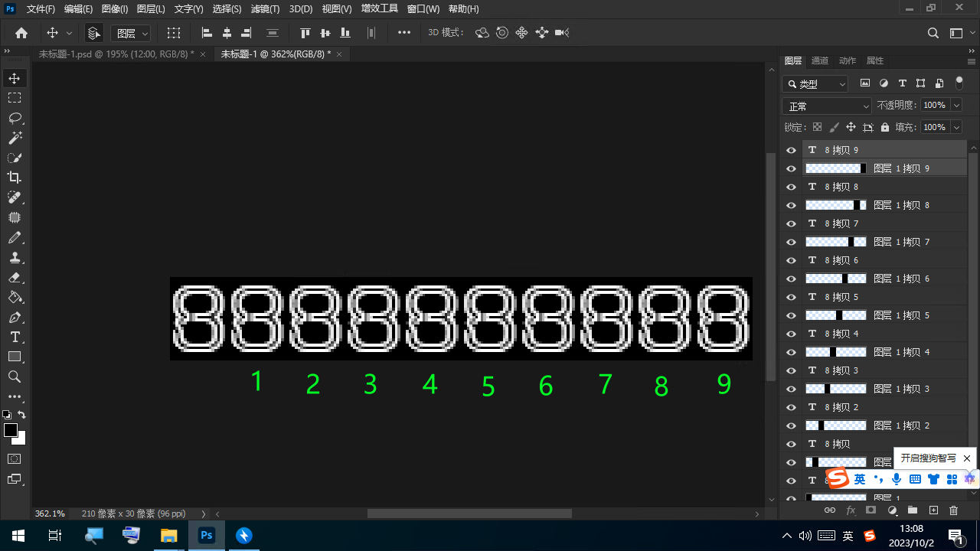Switch to document tab 未标题-1.psd
The width and height of the screenshot is (980, 551).
(116, 54)
